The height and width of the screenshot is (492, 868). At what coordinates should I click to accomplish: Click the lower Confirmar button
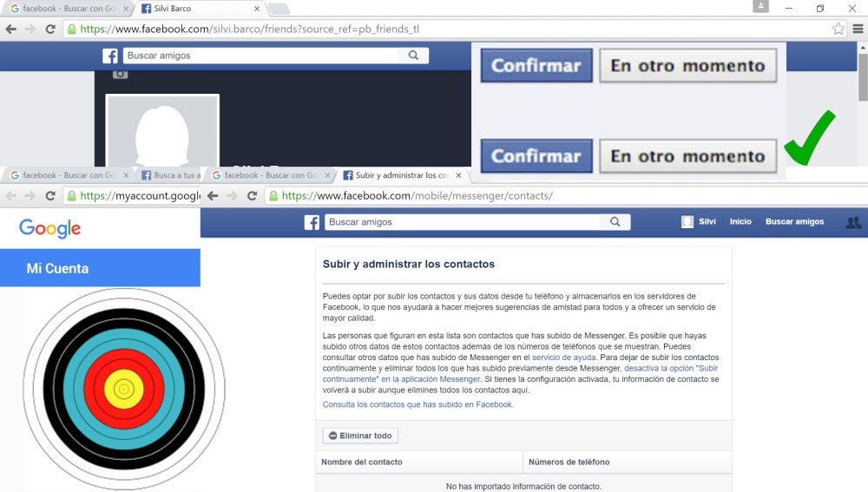pyautogui.click(x=536, y=156)
